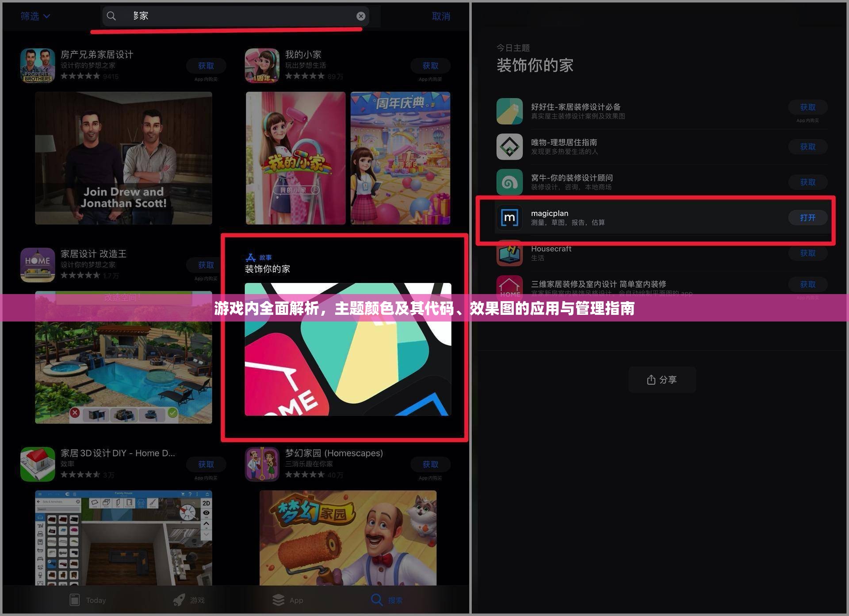Switch to the 游戏 games tab
Image resolution: width=849 pixels, height=616 pixels.
tap(189, 600)
